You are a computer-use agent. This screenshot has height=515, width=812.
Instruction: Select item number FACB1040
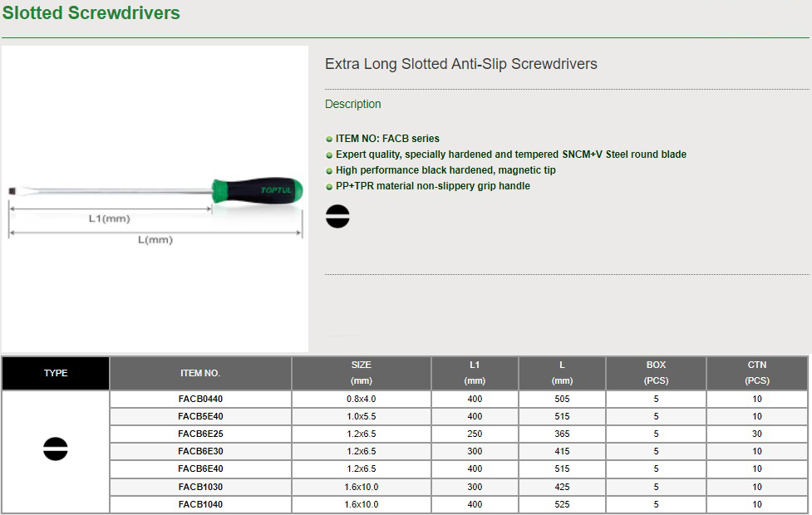point(200,504)
